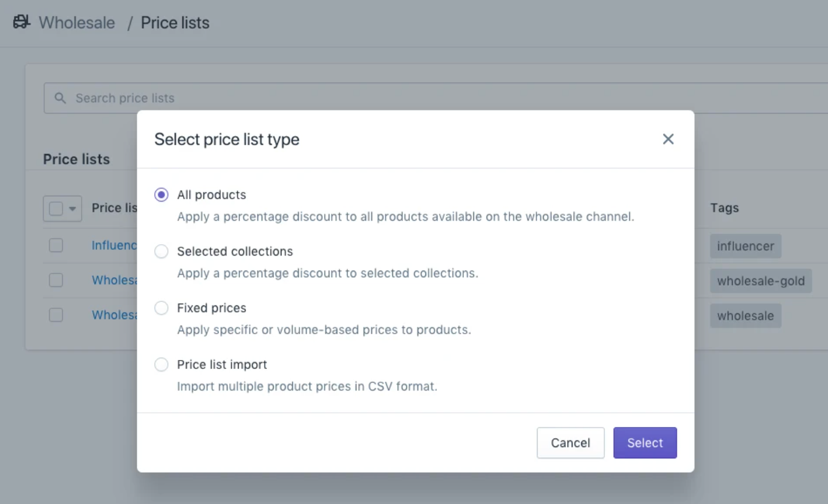
Task: Tick the last price list row checkbox
Action: (56, 315)
